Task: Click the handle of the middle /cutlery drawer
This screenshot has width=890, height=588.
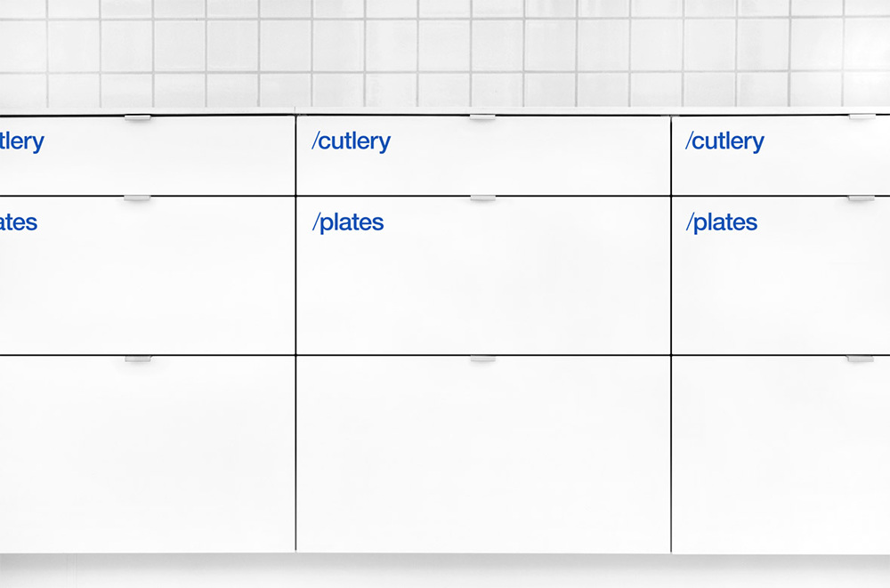Action: (x=482, y=117)
